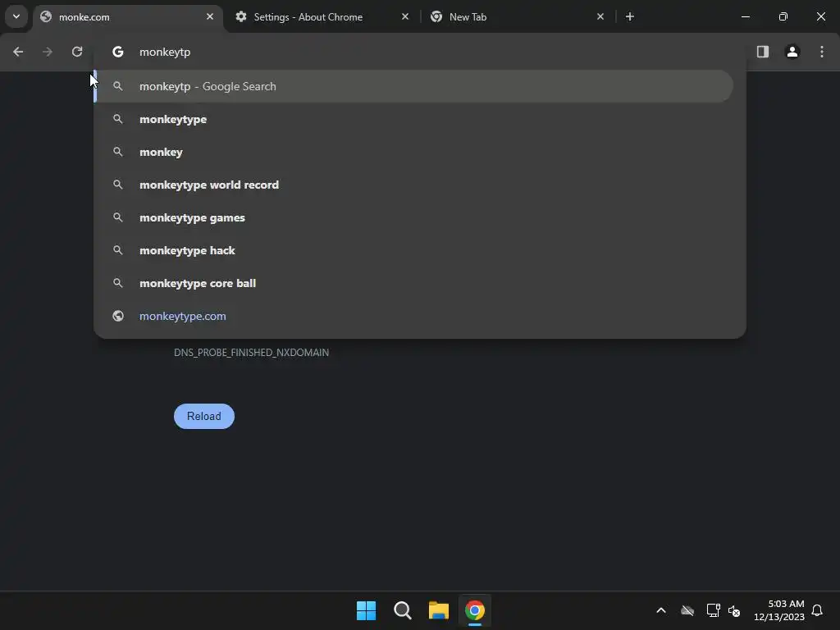The image size is (840, 630).
Task: Click search icon beside 'monkeytype hack'
Action: [x=118, y=250]
